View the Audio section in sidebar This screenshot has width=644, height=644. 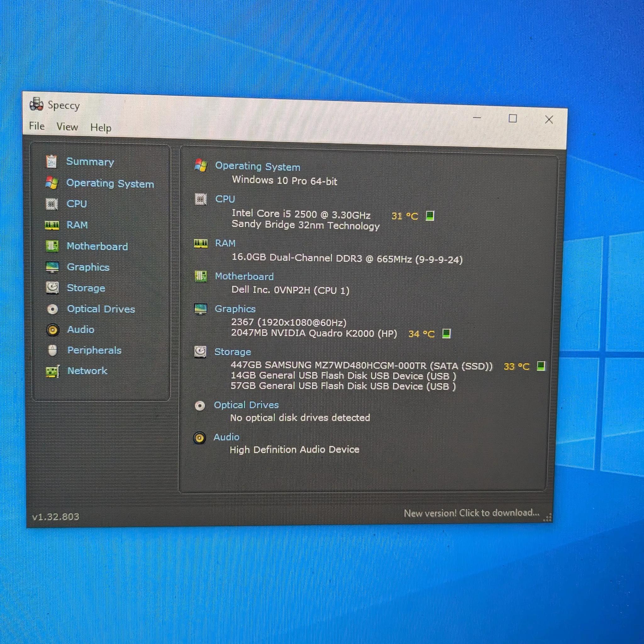coord(81,330)
